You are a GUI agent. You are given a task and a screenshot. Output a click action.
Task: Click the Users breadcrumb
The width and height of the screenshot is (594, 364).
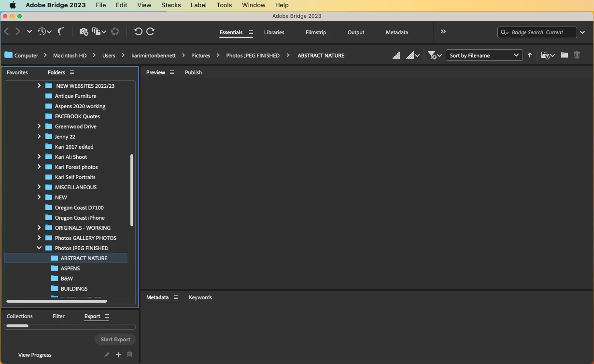coord(109,56)
